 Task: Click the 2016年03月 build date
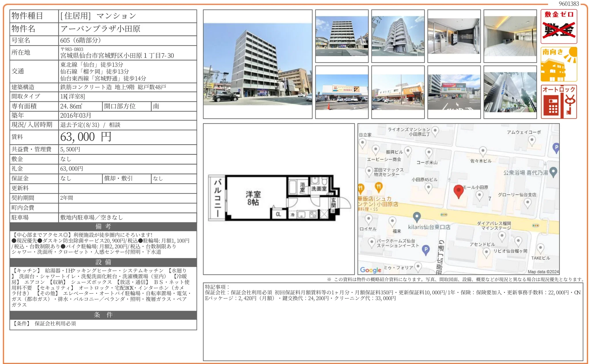76,115
